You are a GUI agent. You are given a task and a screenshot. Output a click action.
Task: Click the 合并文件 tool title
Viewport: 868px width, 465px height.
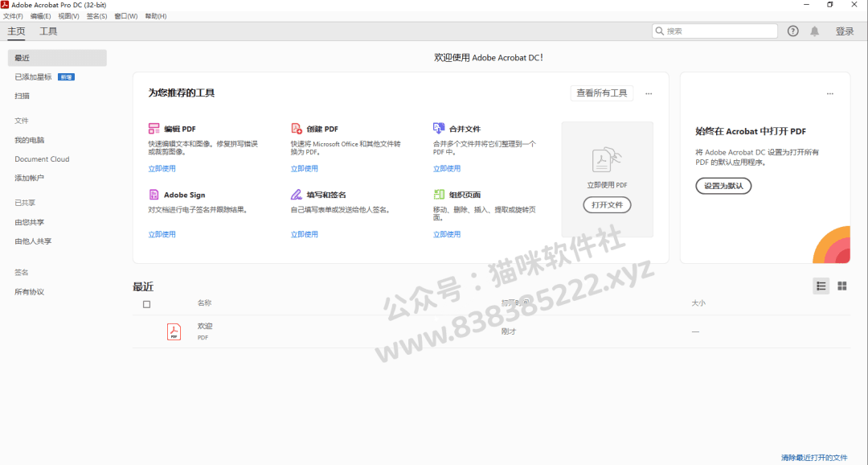click(x=465, y=129)
